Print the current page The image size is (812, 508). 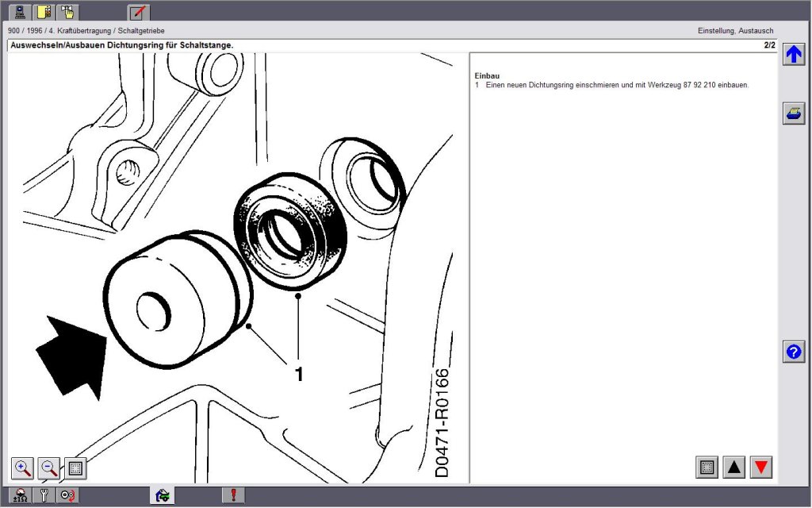[x=793, y=113]
